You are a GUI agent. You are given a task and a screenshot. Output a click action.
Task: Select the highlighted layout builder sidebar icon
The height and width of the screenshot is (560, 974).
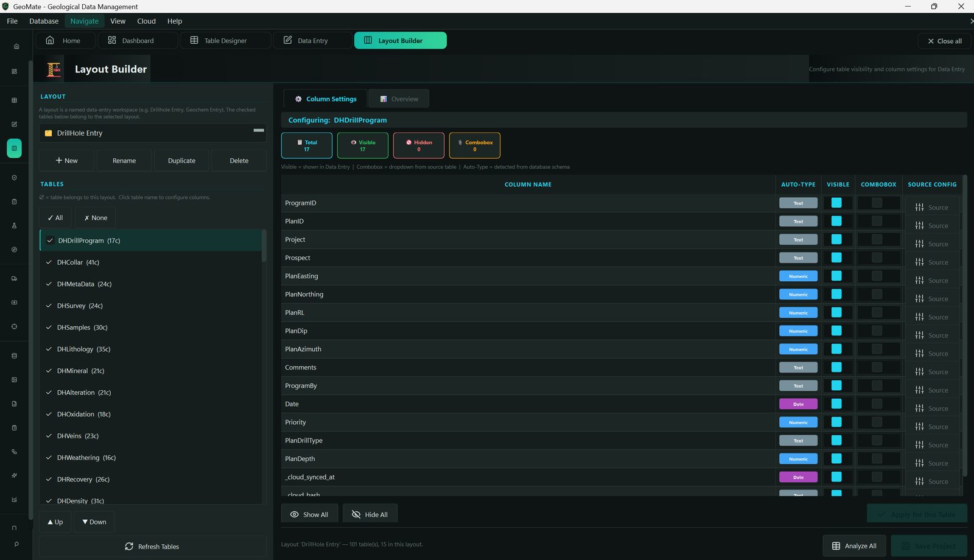coord(14,148)
